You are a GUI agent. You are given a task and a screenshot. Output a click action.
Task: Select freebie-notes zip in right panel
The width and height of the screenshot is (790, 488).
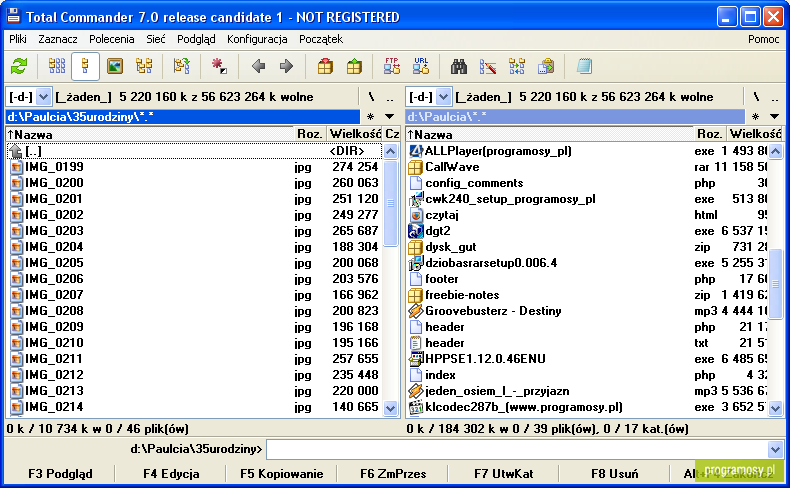point(587,295)
